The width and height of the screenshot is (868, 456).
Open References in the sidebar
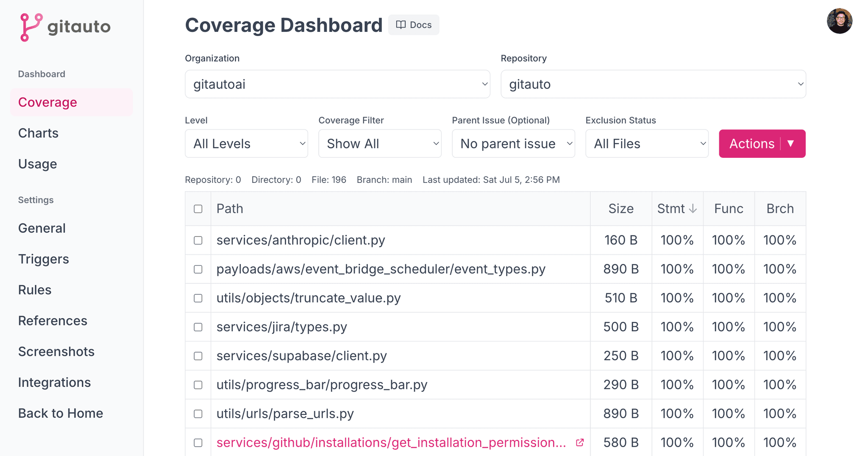tap(53, 321)
